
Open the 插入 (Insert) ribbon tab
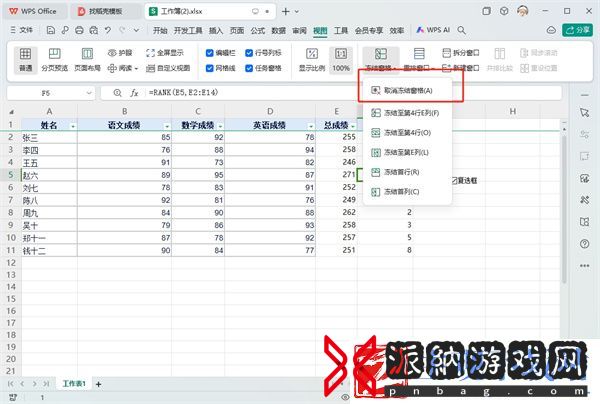click(x=216, y=30)
